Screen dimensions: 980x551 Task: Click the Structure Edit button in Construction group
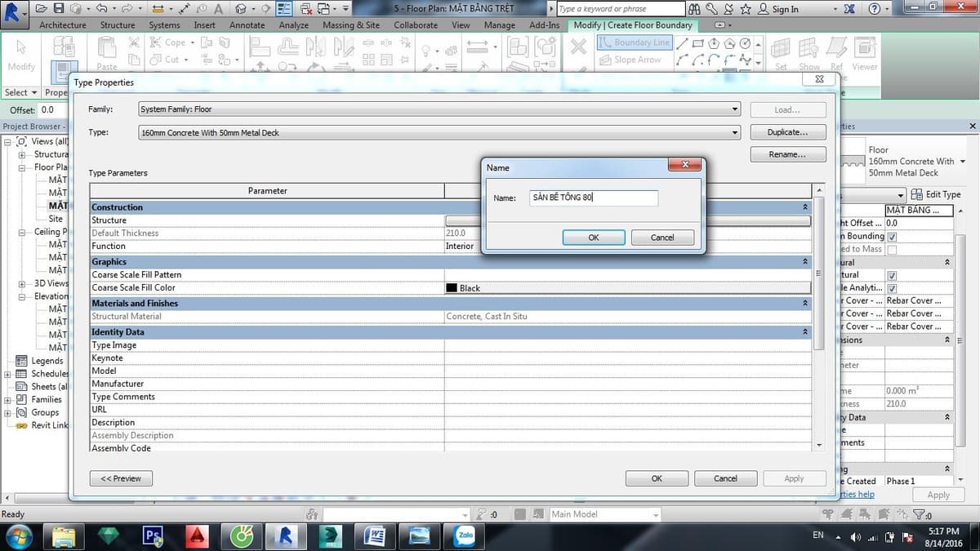(x=627, y=220)
